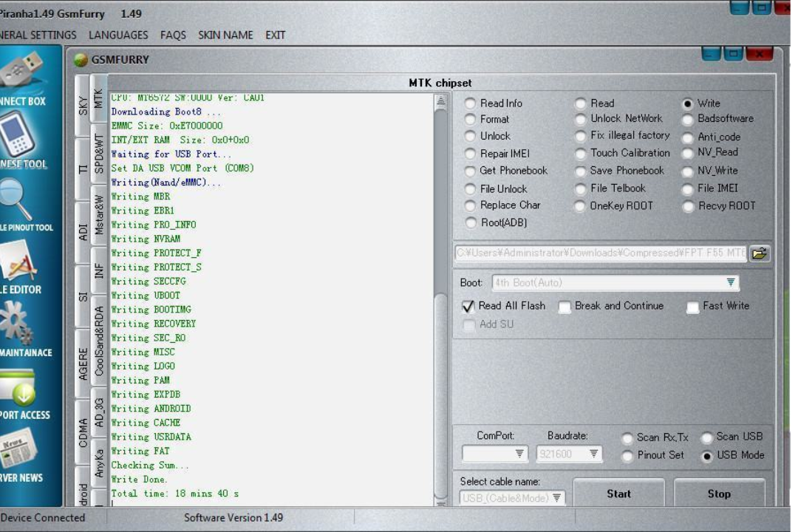Switch to the CoolSand&RDA vertical tab
The height and width of the screenshot is (532, 798).
[99, 341]
